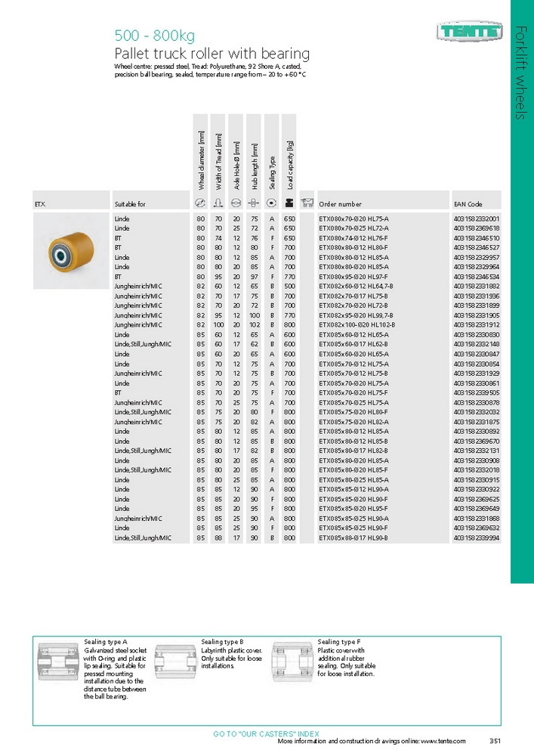Click the hub length icon
This screenshot has height=756, width=534.
[x=254, y=203]
